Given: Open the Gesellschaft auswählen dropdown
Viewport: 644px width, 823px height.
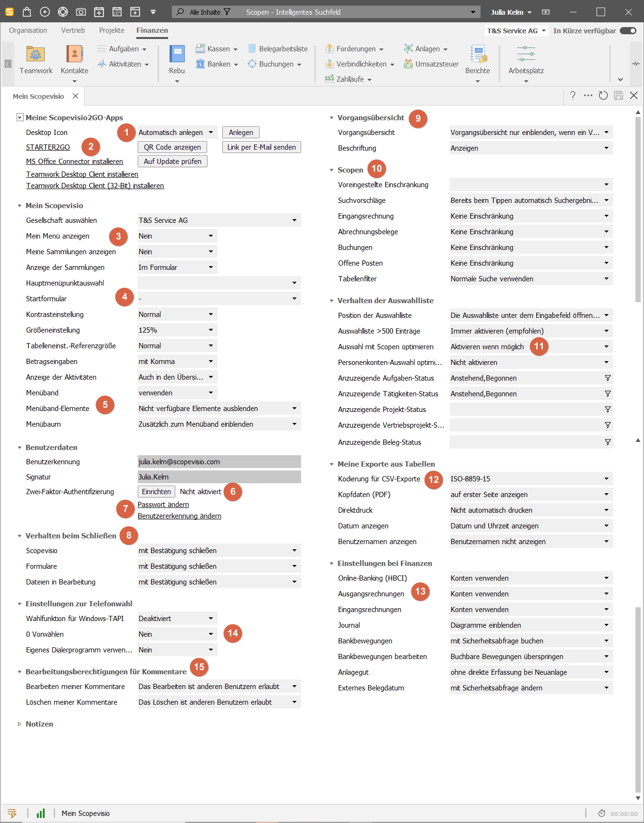Looking at the screenshot, I should (219, 220).
